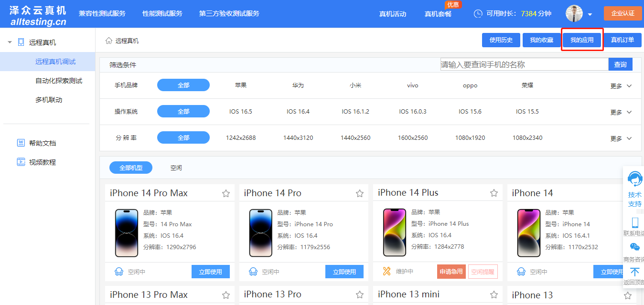Favorite the iPhone 13 card star
The height and width of the screenshot is (305, 644).
click(x=628, y=295)
